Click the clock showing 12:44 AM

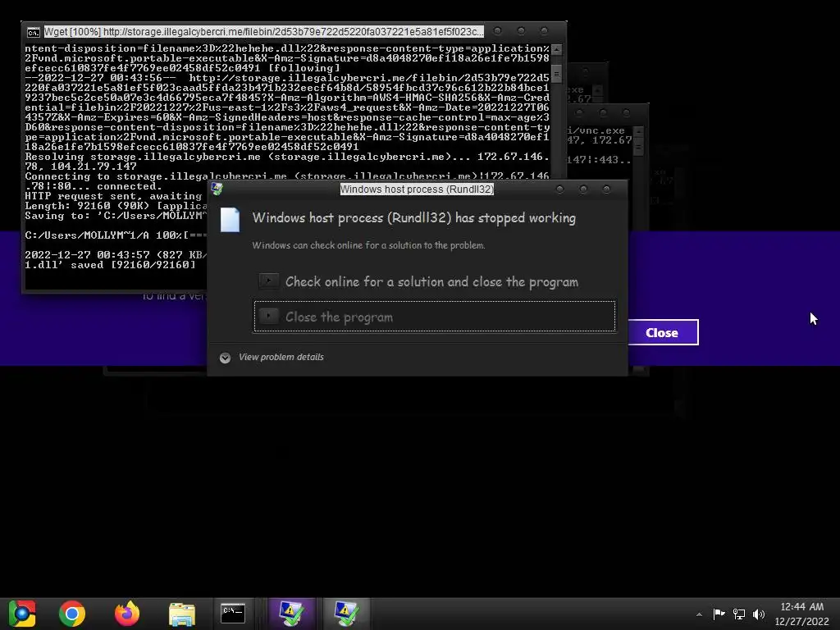(802, 607)
